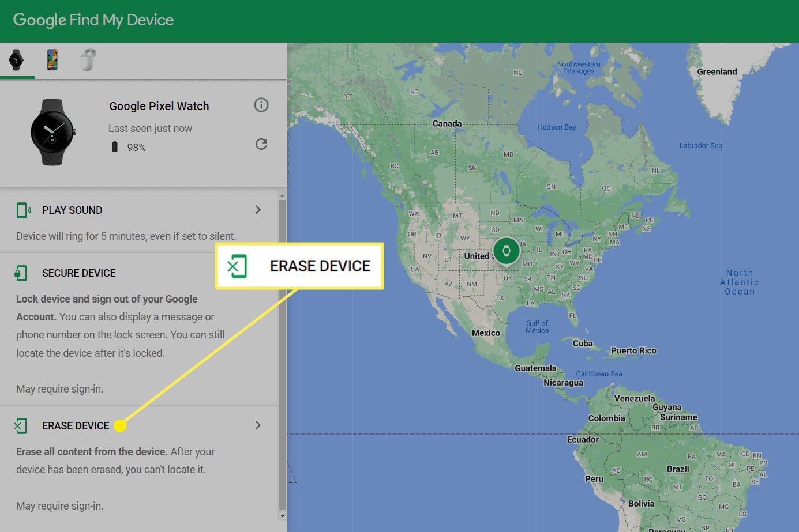The image size is (799, 532).
Task: Click the Puerto Rico map label
Action: [x=633, y=350]
